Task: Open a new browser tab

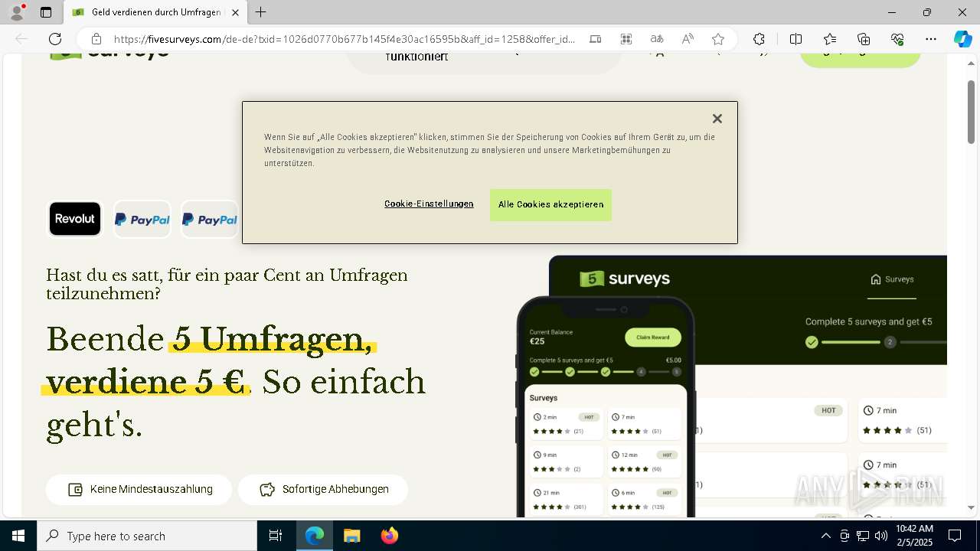Action: [261, 12]
